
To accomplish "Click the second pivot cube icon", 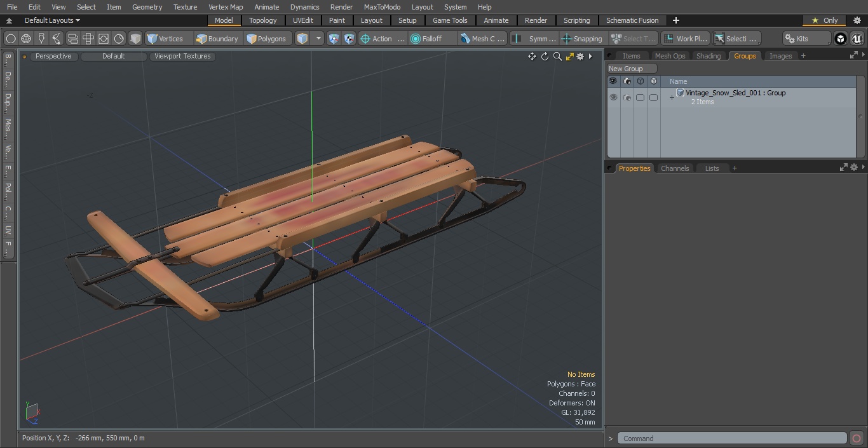I will pyautogui.click(x=349, y=39).
